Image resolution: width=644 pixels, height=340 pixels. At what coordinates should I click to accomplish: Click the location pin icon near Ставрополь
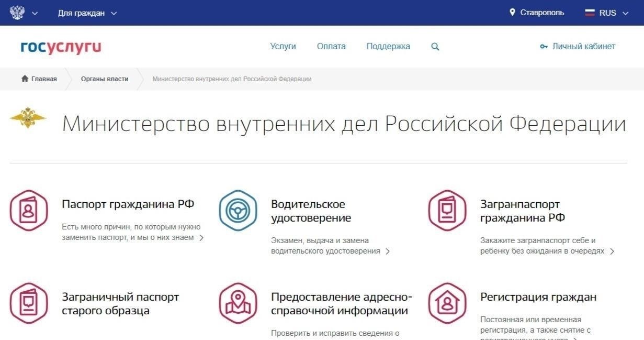512,12
